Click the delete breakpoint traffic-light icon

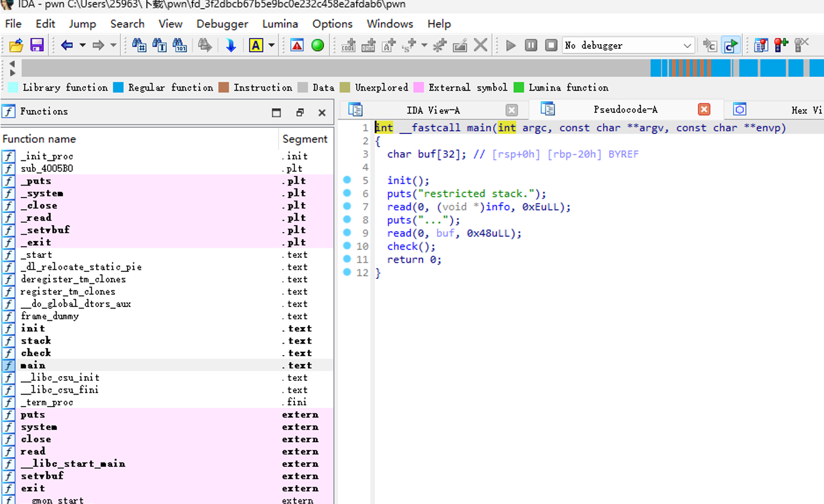pyautogui.click(x=802, y=45)
